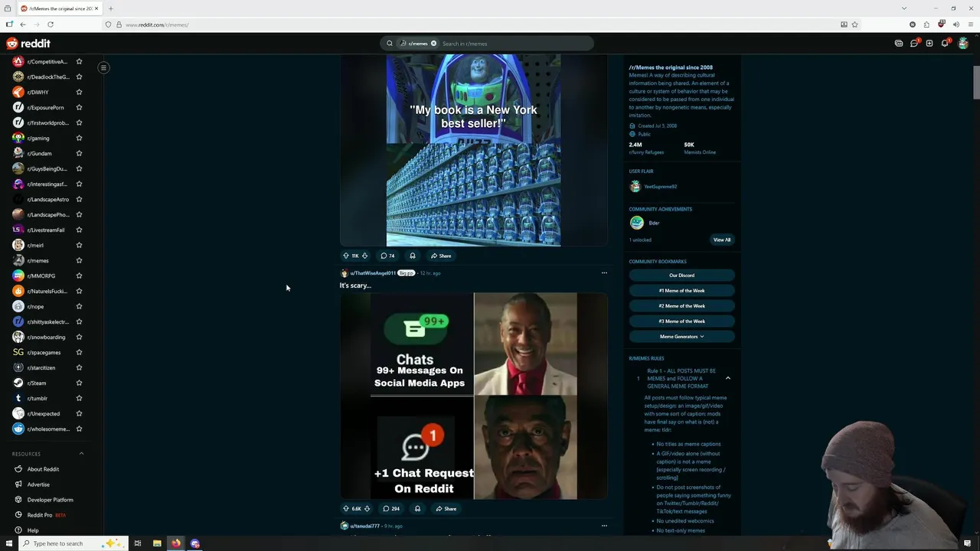This screenshot has height=551, width=980.
Task: Collapse the Resources section
Action: pyautogui.click(x=81, y=454)
